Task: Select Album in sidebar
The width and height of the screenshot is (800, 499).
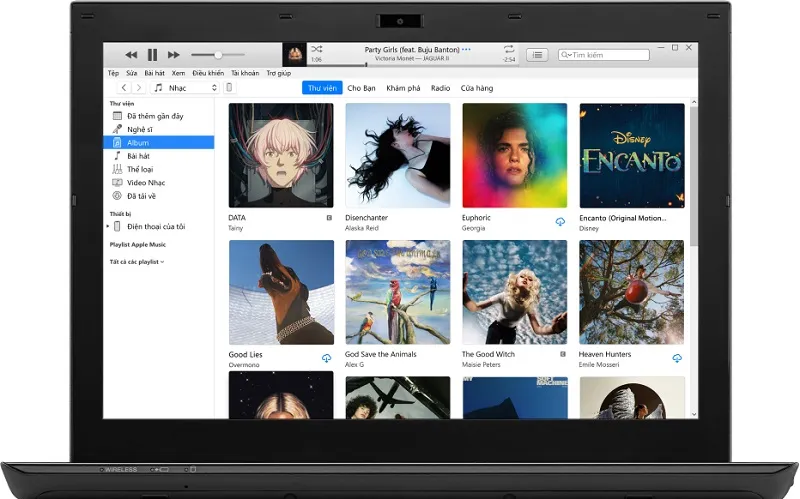Action: tap(159, 142)
